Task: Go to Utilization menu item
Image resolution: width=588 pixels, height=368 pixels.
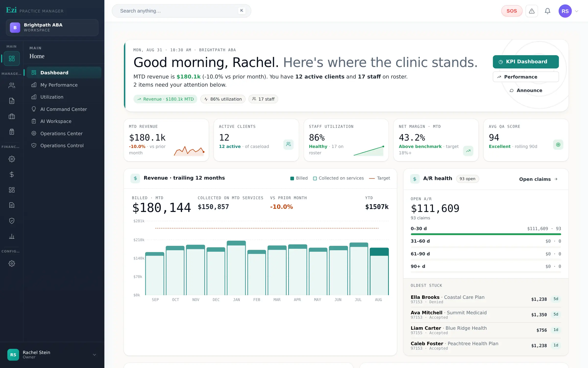Action: pyautogui.click(x=64, y=97)
